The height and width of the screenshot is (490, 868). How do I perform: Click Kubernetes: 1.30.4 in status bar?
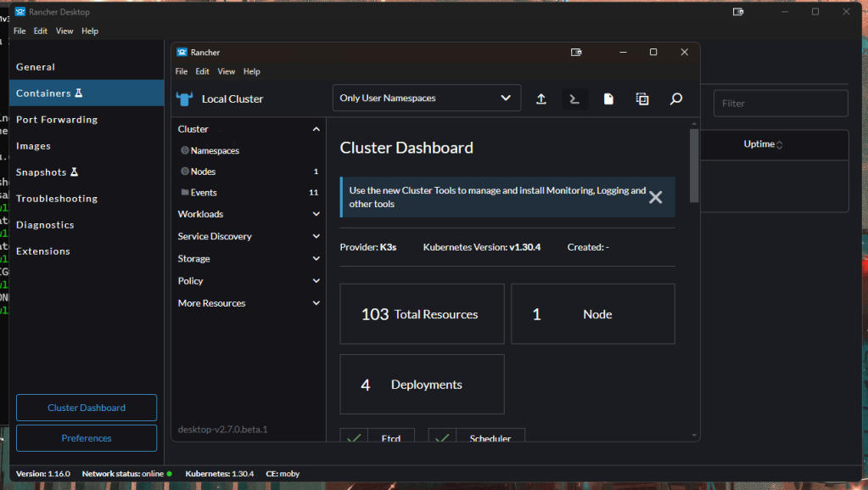[x=219, y=474]
